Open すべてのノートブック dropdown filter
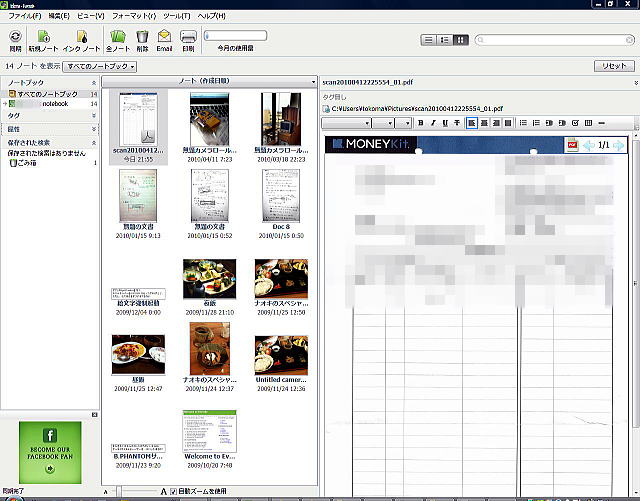Screen dimensions: 640x501 (99, 65)
